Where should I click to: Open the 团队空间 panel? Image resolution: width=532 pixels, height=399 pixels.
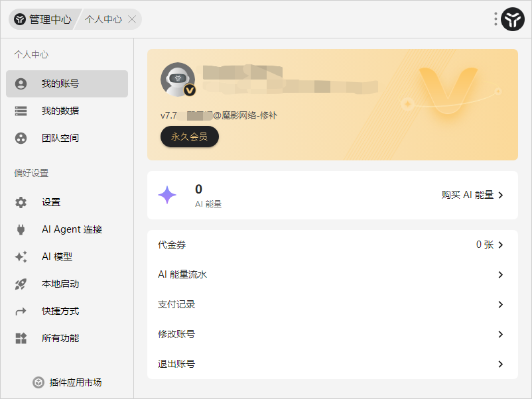tap(66, 138)
